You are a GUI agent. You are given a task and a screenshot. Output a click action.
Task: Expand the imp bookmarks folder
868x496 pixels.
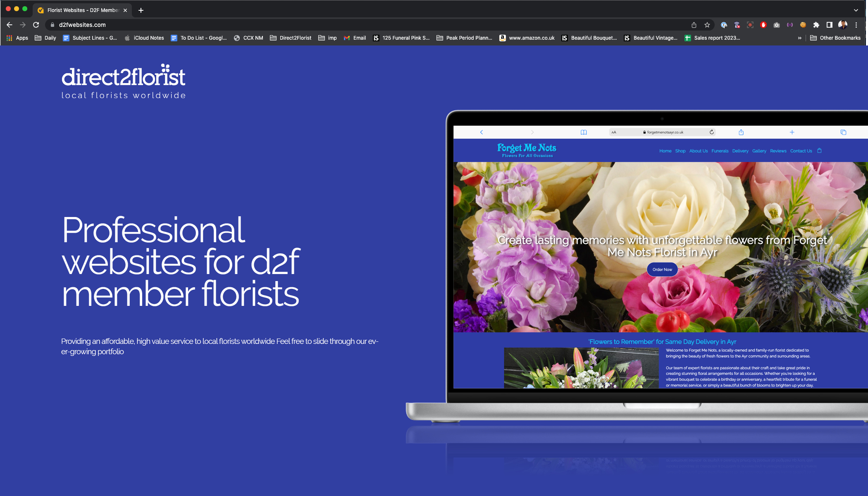pyautogui.click(x=327, y=38)
